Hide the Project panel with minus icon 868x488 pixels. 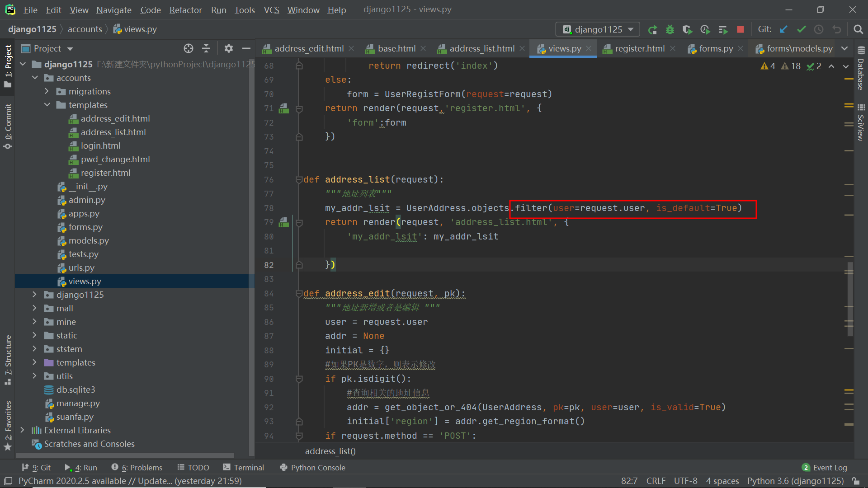point(246,48)
